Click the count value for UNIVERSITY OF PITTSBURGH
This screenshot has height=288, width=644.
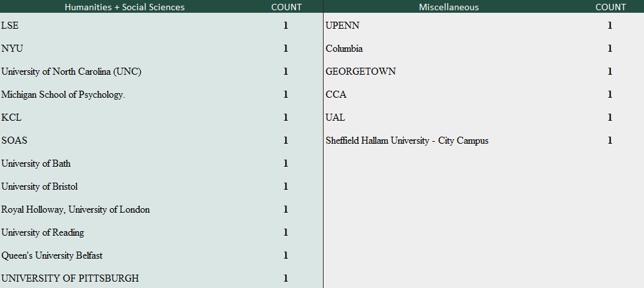tap(286, 278)
